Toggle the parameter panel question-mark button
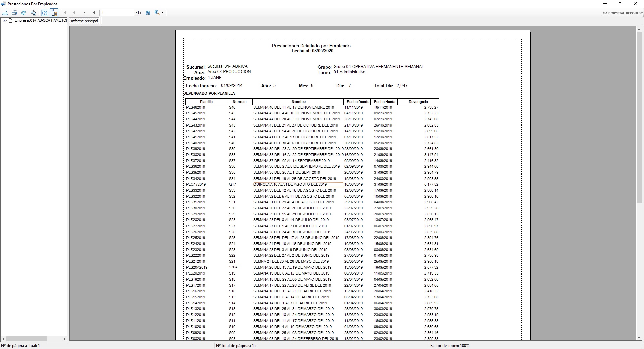The height and width of the screenshot is (349, 644). coord(44,13)
